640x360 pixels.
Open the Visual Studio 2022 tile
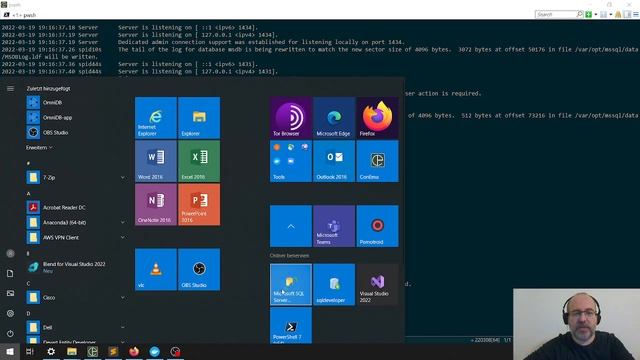(377, 284)
